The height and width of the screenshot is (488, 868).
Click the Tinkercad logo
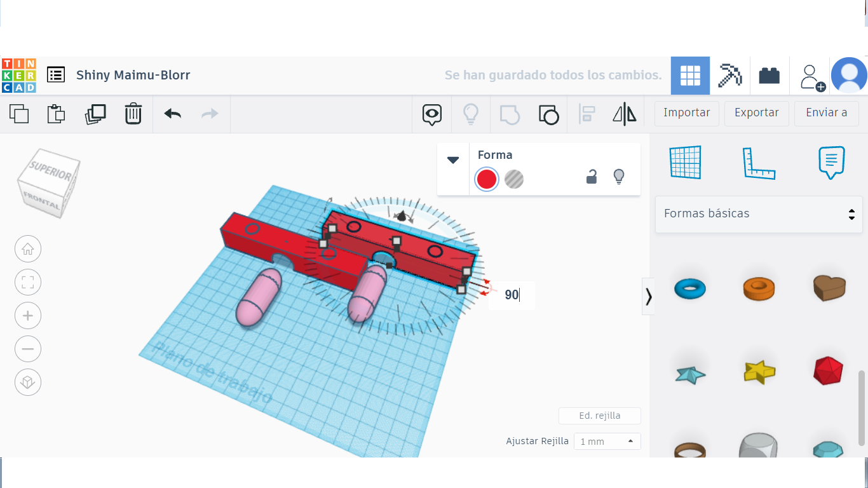coord(19,75)
